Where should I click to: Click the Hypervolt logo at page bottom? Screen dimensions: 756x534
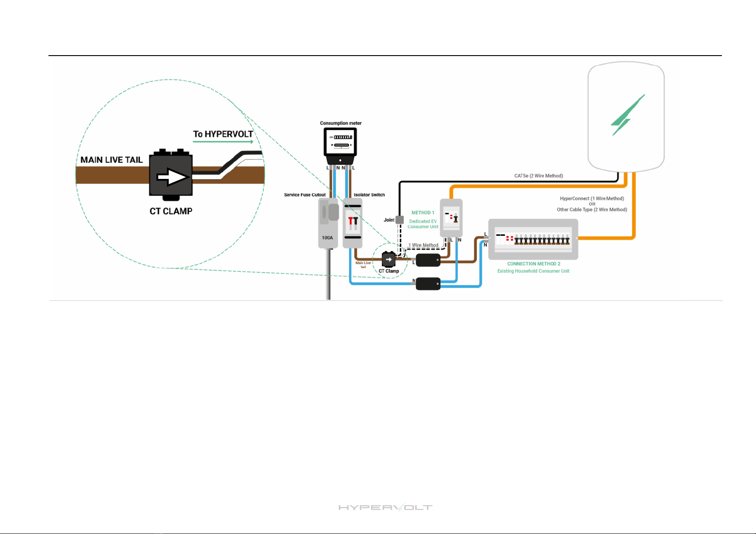[385, 508]
